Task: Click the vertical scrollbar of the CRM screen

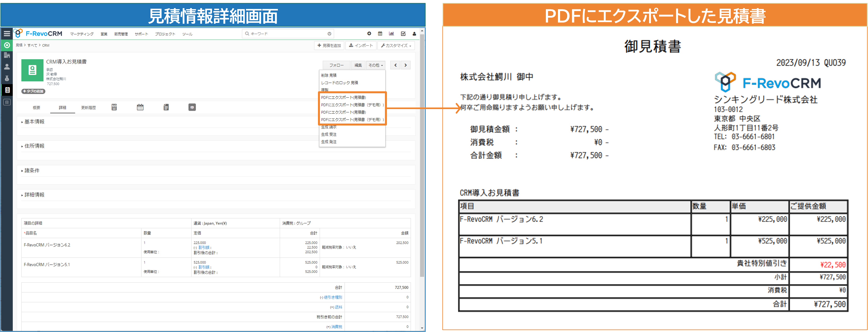Action: pos(422,155)
